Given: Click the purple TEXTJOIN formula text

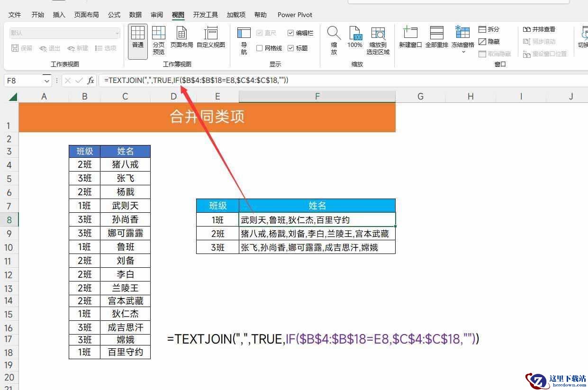Looking at the screenshot, I should pyautogui.click(x=323, y=339).
